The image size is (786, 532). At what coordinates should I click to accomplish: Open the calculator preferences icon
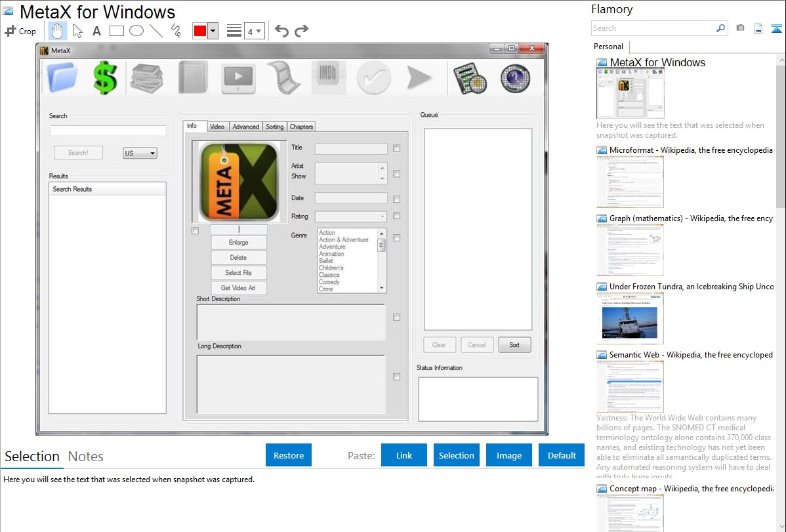[x=470, y=77]
